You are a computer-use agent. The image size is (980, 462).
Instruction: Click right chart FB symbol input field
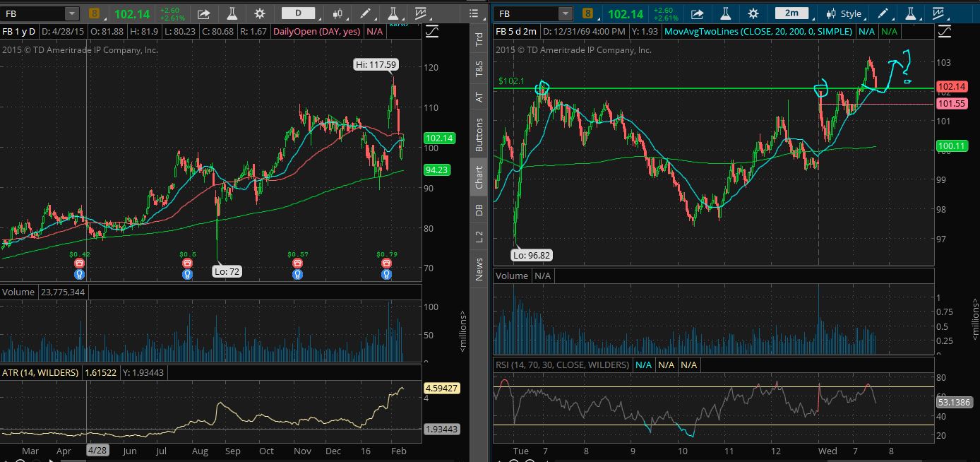tap(527, 13)
